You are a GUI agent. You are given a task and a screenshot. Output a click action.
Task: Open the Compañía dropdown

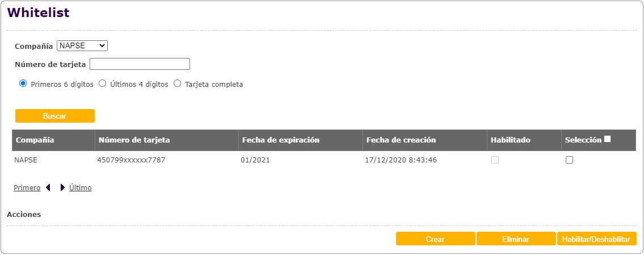82,46
